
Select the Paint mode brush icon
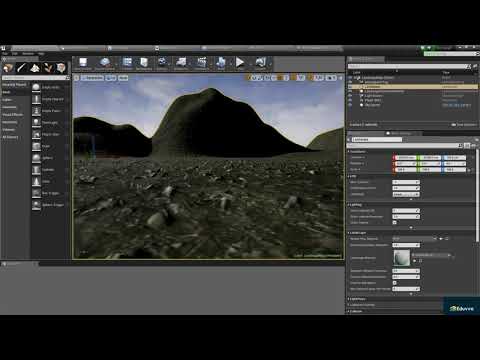(x=22, y=68)
